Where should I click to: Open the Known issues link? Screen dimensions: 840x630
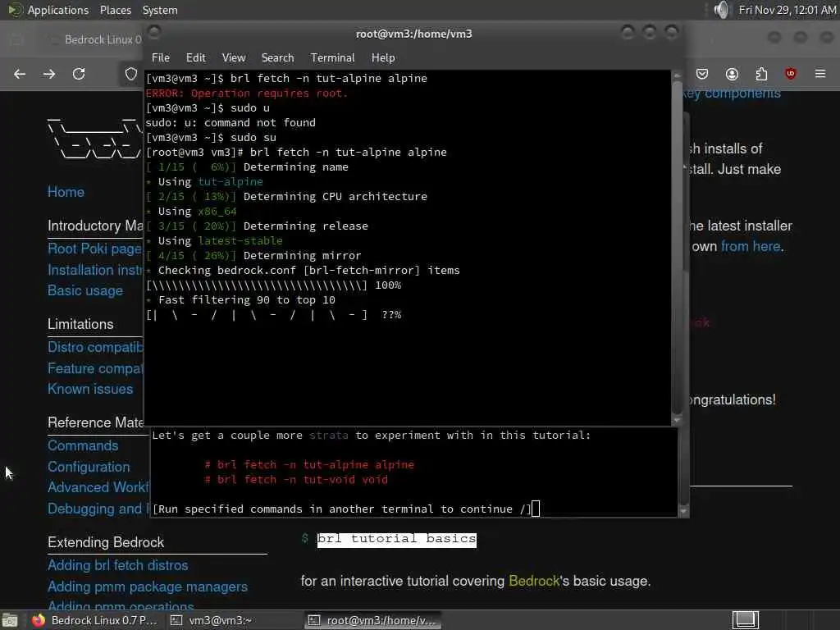pos(90,389)
